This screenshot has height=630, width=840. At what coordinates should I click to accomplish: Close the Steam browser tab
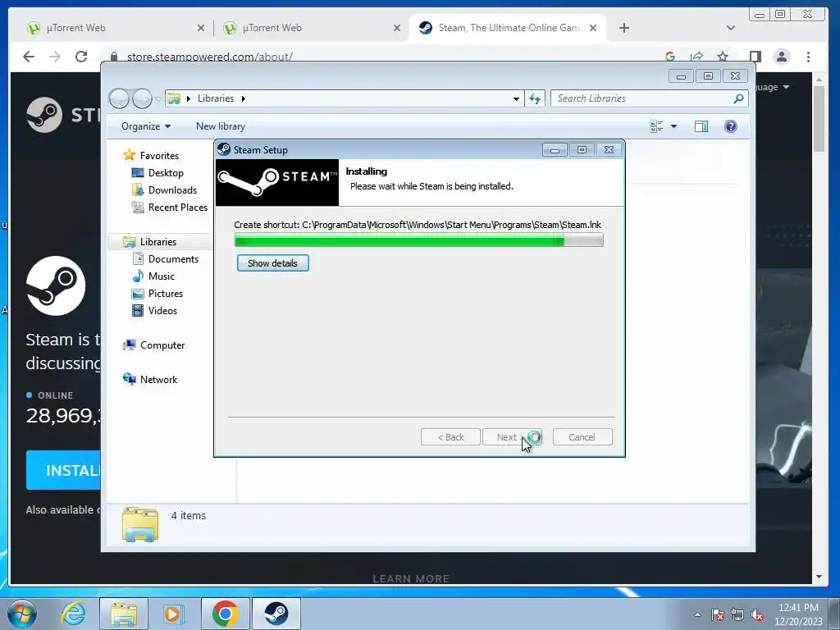[x=593, y=28]
